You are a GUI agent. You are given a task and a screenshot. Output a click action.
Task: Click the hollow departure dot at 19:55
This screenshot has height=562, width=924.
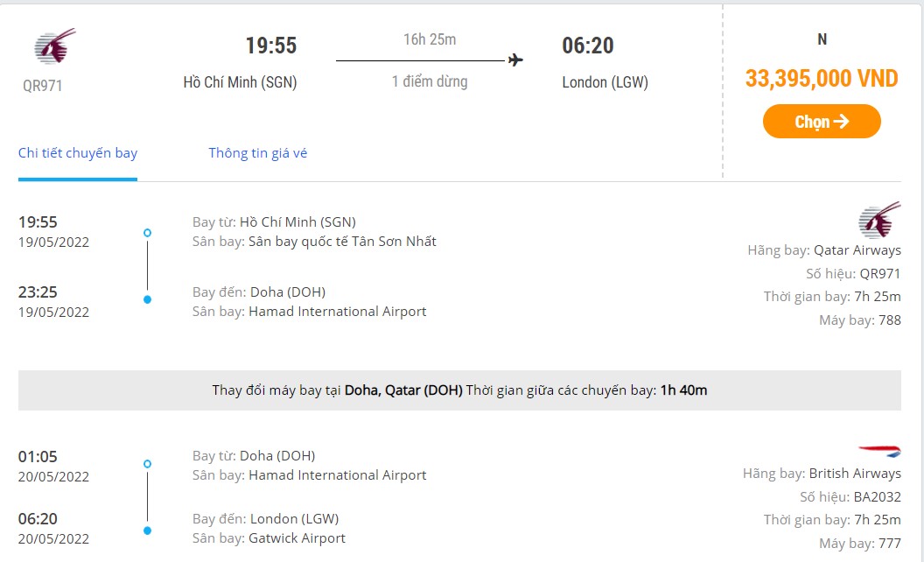pyautogui.click(x=147, y=233)
